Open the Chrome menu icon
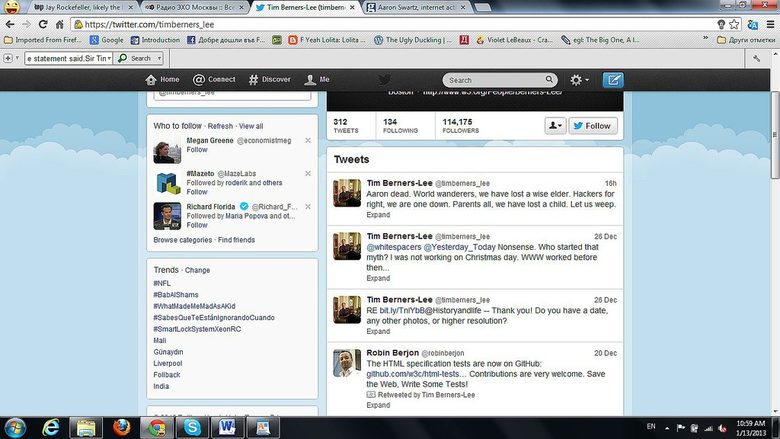 (x=770, y=24)
